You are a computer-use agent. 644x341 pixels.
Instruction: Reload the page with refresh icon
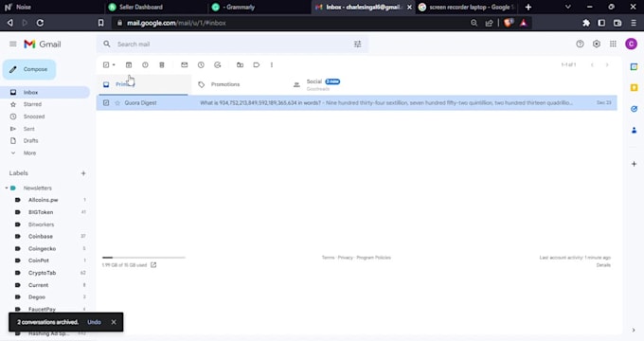40,23
